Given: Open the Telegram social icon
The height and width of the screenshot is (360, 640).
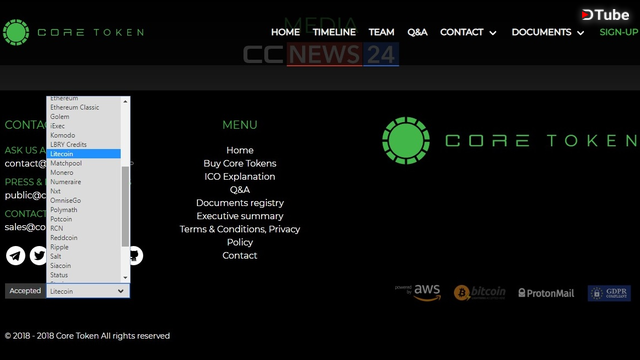Looking at the screenshot, I should tap(16, 256).
